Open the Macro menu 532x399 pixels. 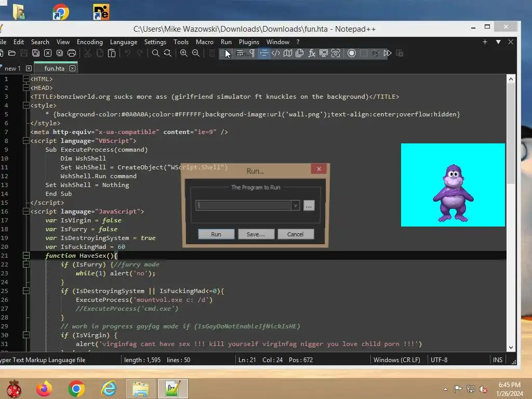(205, 42)
